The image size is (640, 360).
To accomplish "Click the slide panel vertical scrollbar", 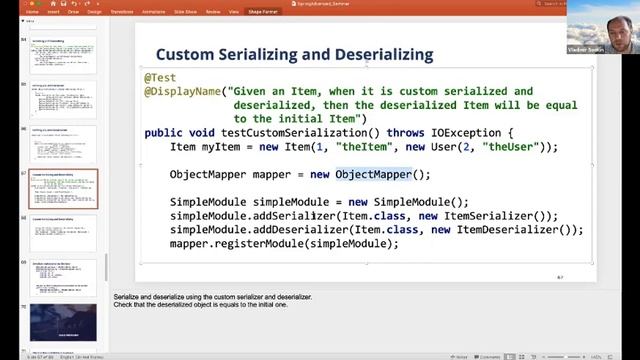I will coord(106,267).
